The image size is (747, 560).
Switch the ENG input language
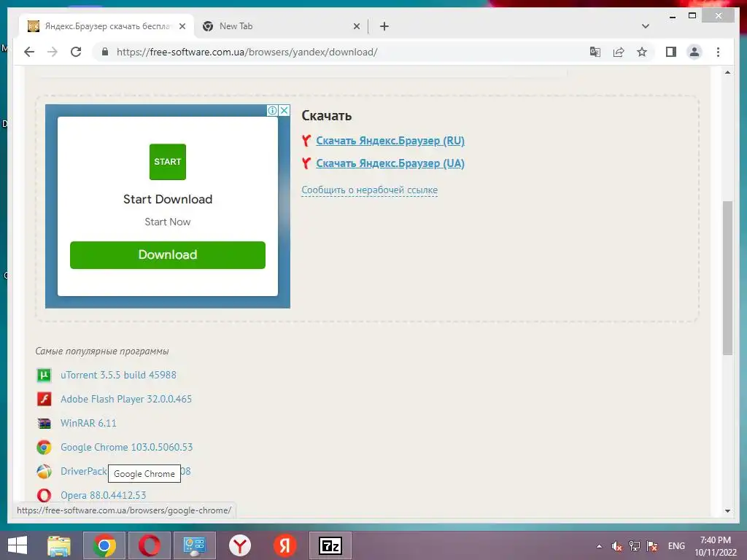click(x=676, y=546)
